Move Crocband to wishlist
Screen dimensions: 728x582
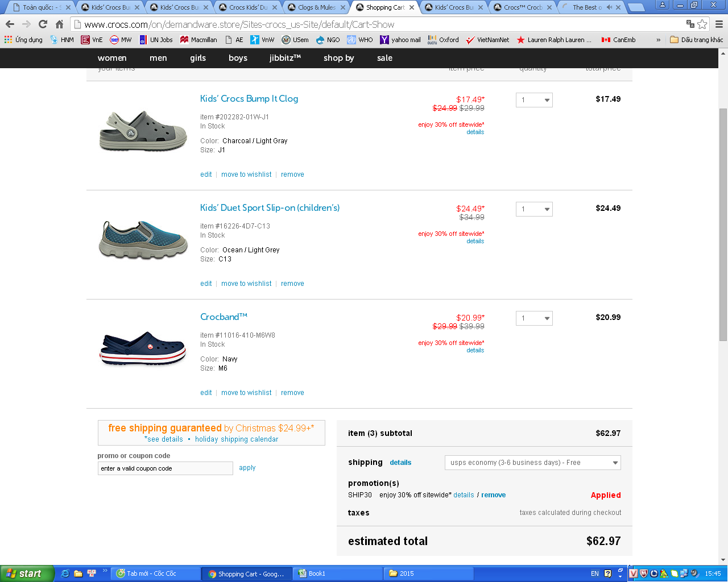click(246, 393)
